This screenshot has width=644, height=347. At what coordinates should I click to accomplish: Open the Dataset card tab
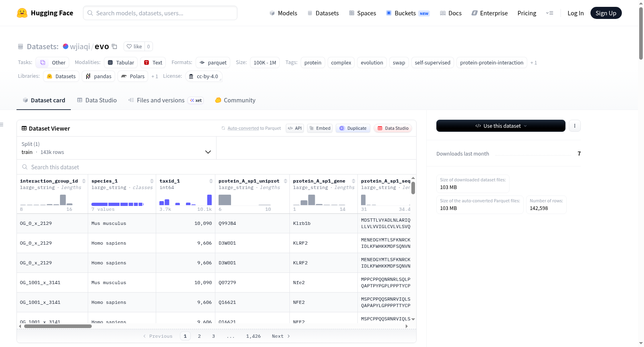[x=43, y=100]
